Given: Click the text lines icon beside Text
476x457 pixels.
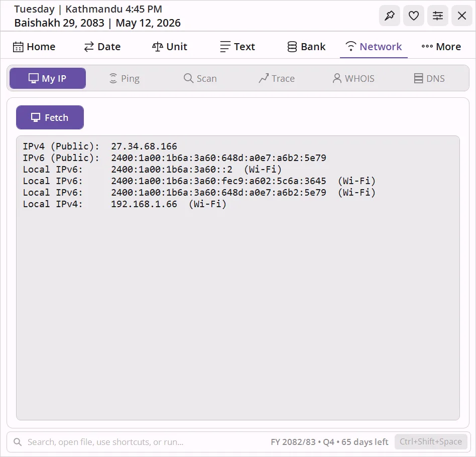Looking at the screenshot, I should click(225, 47).
